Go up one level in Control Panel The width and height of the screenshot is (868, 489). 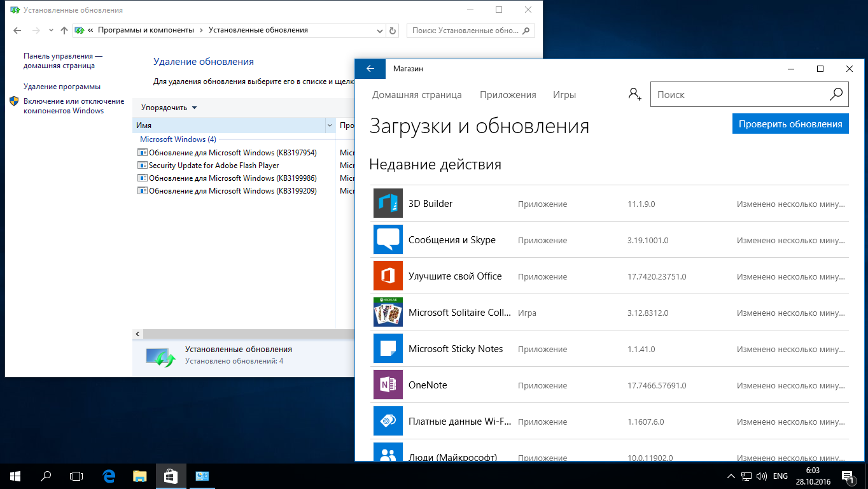point(64,30)
